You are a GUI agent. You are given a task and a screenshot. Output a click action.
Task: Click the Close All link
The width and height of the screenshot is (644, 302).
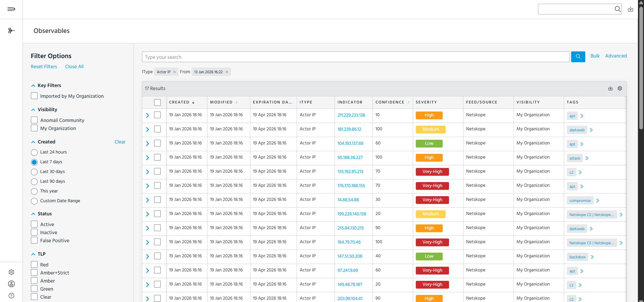click(74, 67)
